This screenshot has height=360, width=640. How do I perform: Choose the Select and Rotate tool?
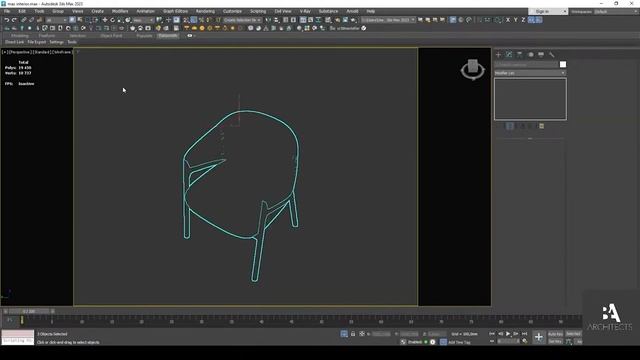pyautogui.click(x=113, y=20)
